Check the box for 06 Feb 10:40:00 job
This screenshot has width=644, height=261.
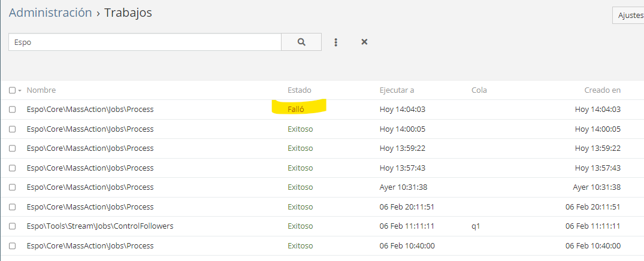pos(12,246)
